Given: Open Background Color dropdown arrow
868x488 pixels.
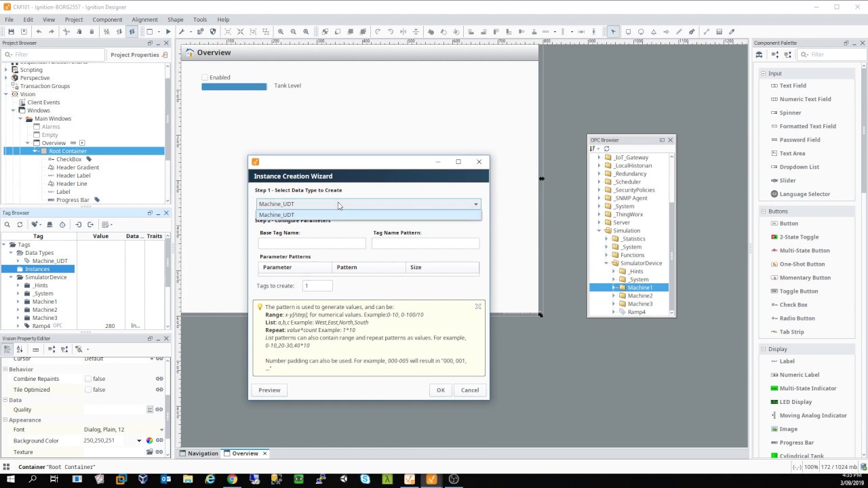Looking at the screenshot, I should pyautogui.click(x=139, y=441).
